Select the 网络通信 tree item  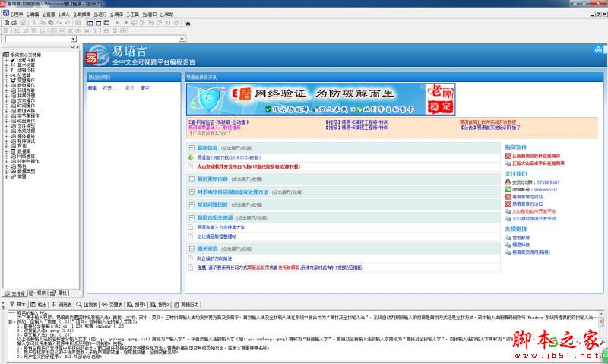26,156
